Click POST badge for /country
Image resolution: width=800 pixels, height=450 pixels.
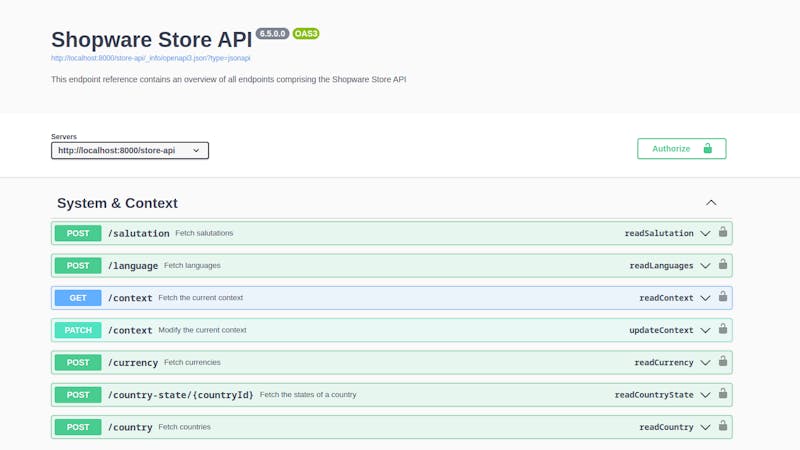coord(78,427)
